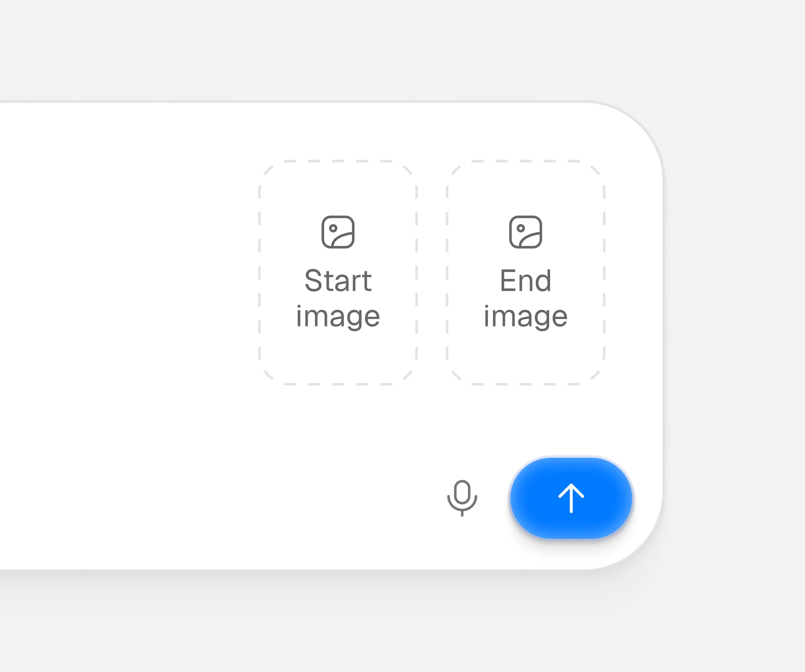The image size is (805, 672).
Task: Click the white up-arrow send icon
Action: tap(571, 498)
